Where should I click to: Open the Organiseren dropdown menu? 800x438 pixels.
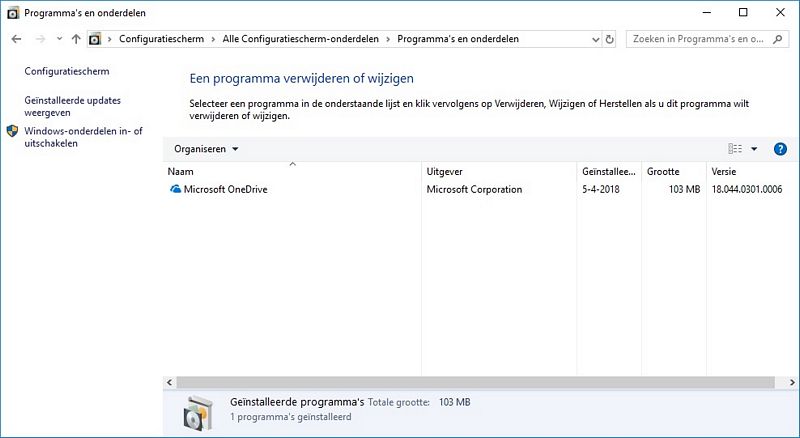click(x=206, y=149)
